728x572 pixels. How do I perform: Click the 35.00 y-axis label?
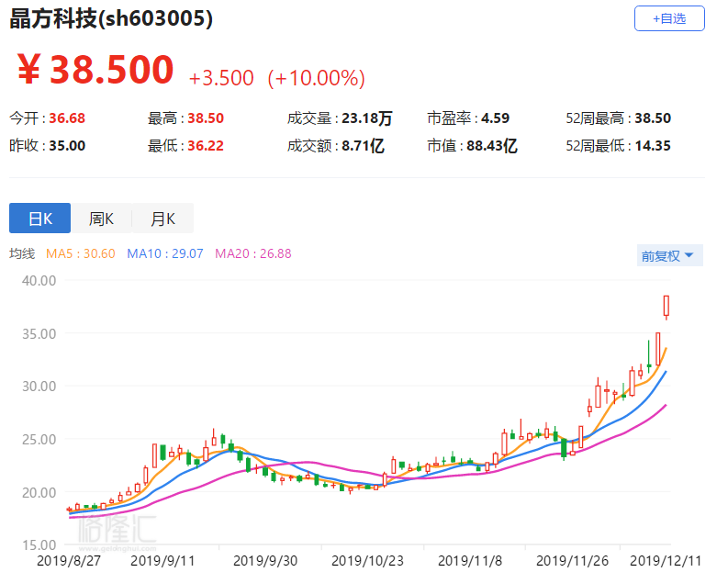[x=39, y=333]
